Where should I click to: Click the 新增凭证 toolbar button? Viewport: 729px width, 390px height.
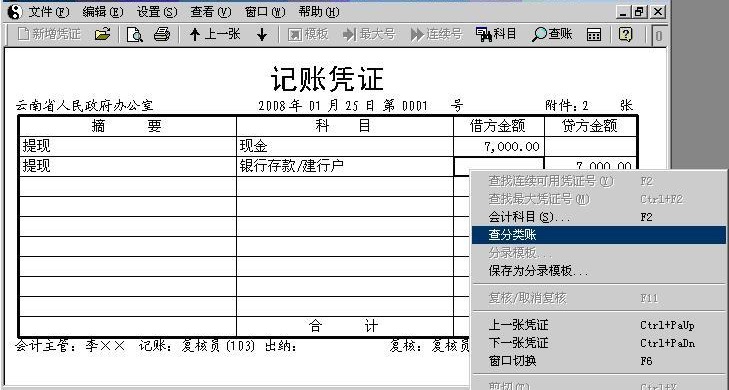pyautogui.click(x=48, y=34)
